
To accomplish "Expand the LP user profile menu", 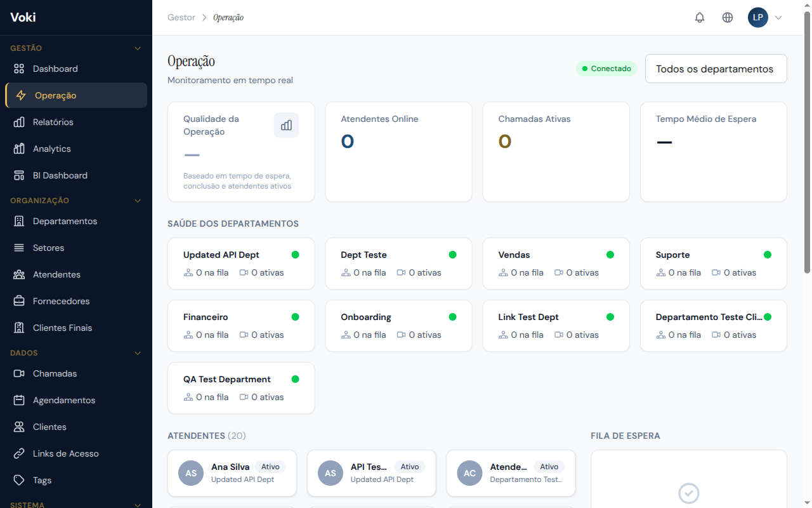I will (778, 18).
